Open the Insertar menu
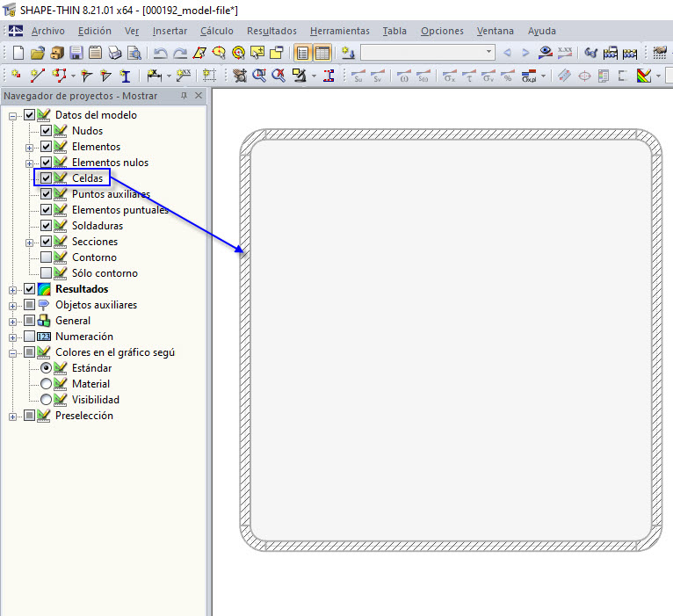This screenshot has width=673, height=616. click(170, 31)
